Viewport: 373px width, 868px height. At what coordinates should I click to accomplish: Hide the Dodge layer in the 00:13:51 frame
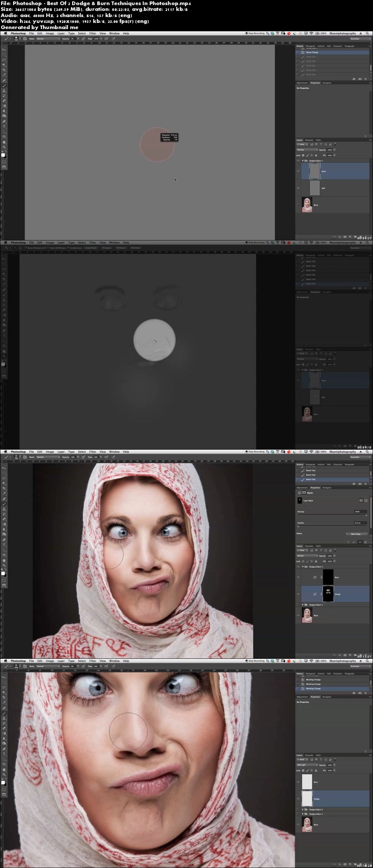pyautogui.click(x=298, y=594)
